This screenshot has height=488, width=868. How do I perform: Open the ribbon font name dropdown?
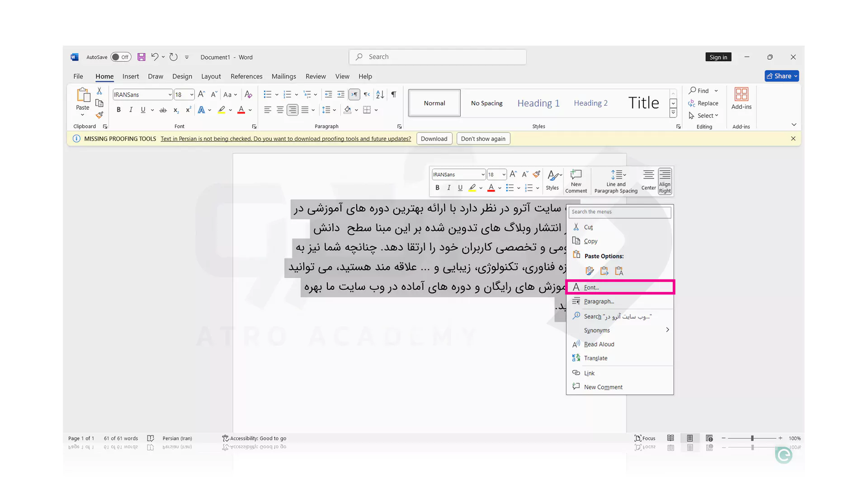click(170, 94)
